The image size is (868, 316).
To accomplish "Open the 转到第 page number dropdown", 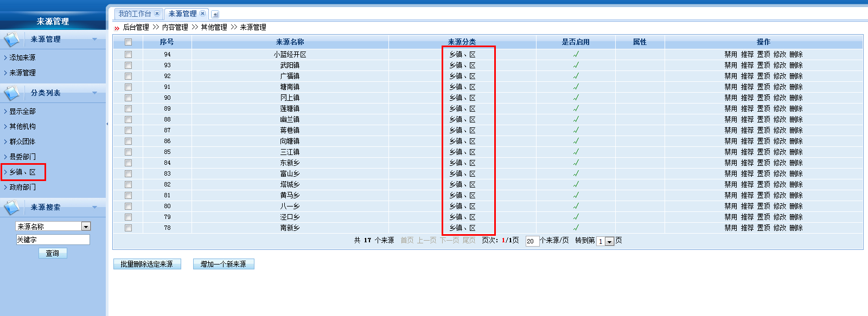I will pos(609,242).
